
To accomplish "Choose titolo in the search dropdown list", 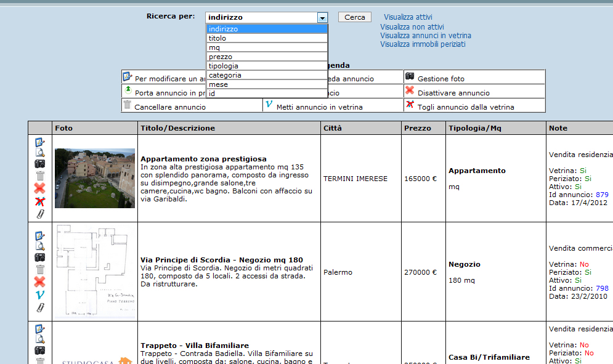I will click(x=267, y=38).
